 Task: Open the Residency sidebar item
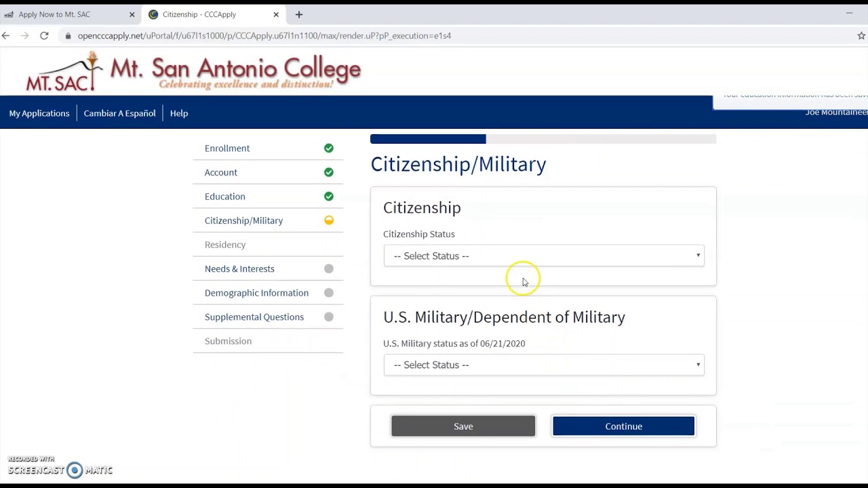click(x=225, y=245)
